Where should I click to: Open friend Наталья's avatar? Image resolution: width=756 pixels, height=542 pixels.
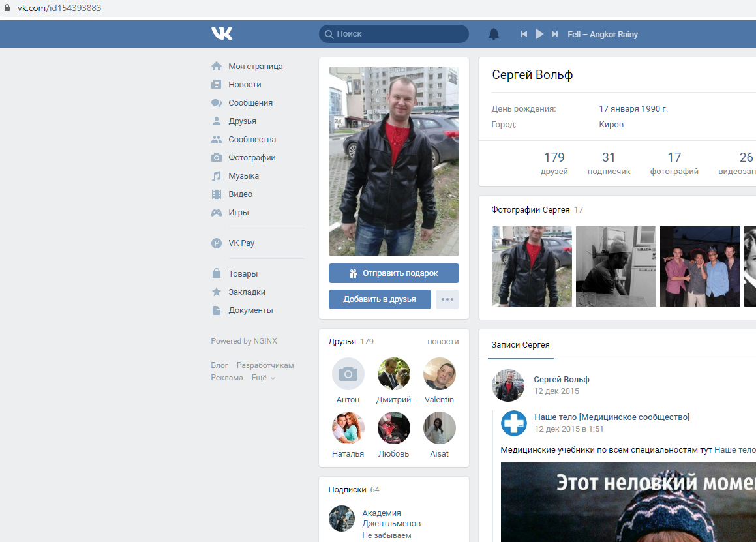click(348, 428)
